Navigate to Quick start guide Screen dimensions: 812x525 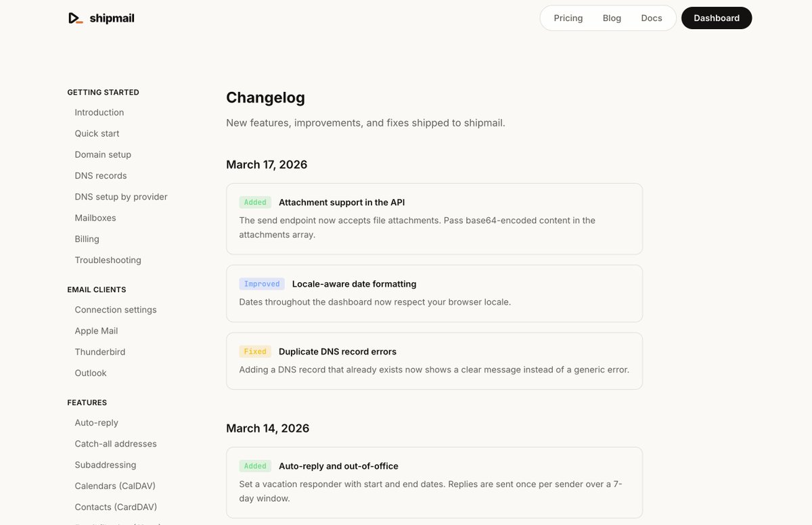click(97, 133)
